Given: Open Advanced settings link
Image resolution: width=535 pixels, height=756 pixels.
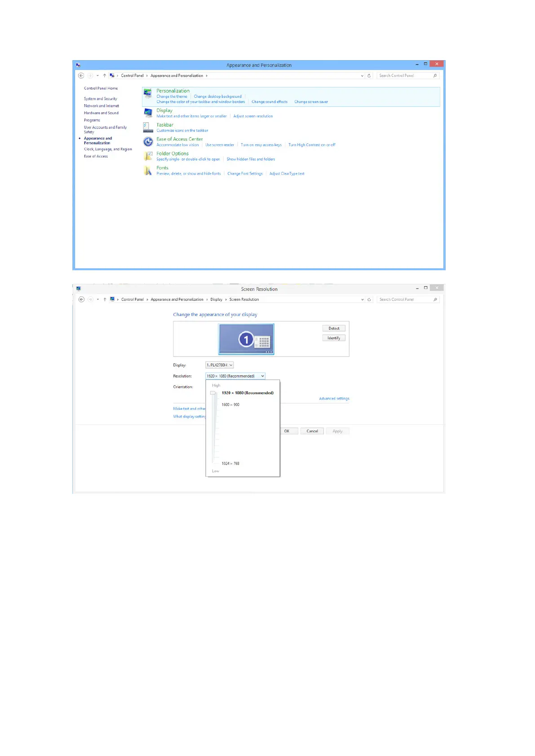Looking at the screenshot, I should (x=334, y=399).
